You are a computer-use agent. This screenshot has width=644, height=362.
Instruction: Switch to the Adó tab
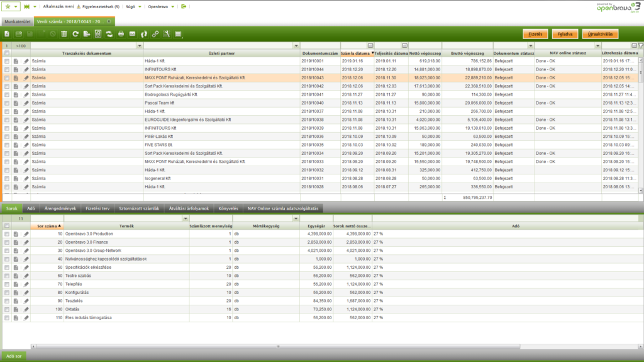pos(31,208)
